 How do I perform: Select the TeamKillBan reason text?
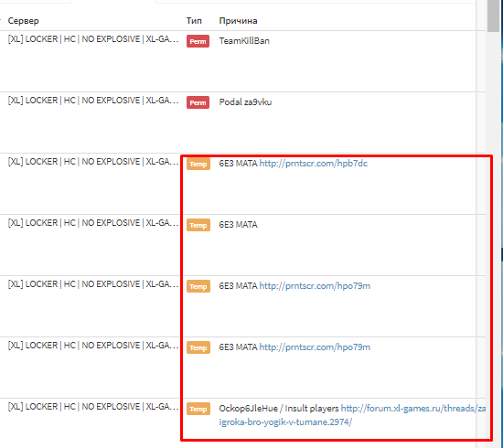[244, 41]
